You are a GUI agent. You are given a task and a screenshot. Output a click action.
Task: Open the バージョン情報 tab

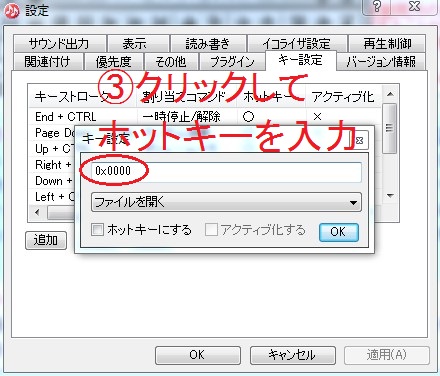tap(381, 62)
